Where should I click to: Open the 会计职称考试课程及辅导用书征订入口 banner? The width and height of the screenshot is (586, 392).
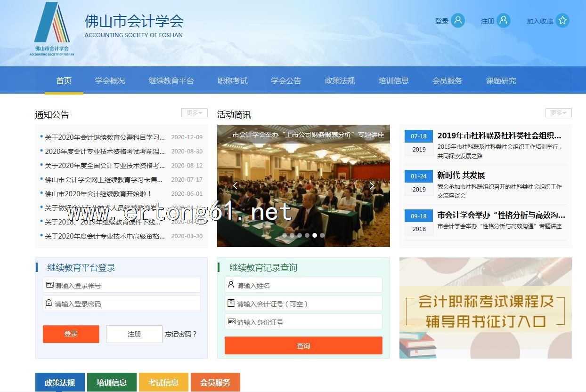pyautogui.click(x=485, y=308)
